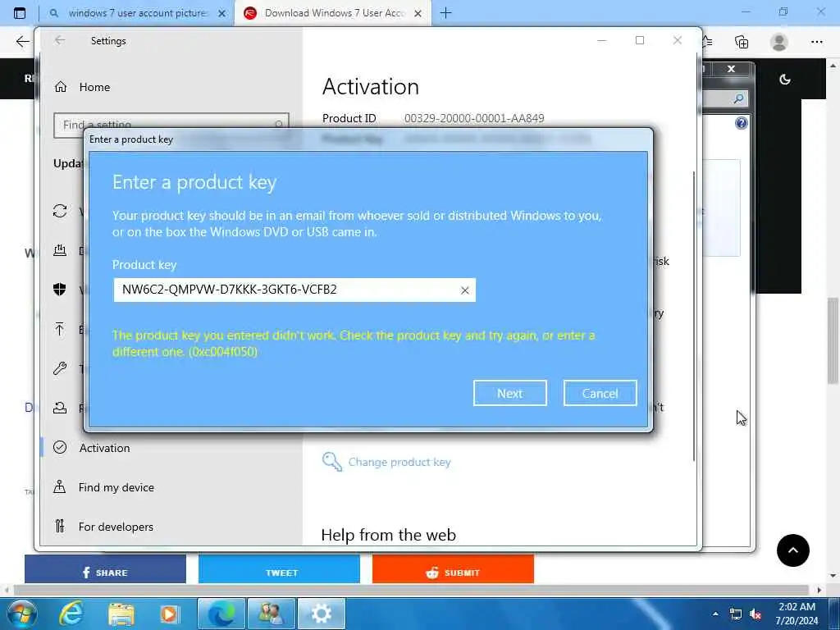Switch to User Accounts taskbar item
Viewport: 840px width, 630px height.
(x=271, y=614)
